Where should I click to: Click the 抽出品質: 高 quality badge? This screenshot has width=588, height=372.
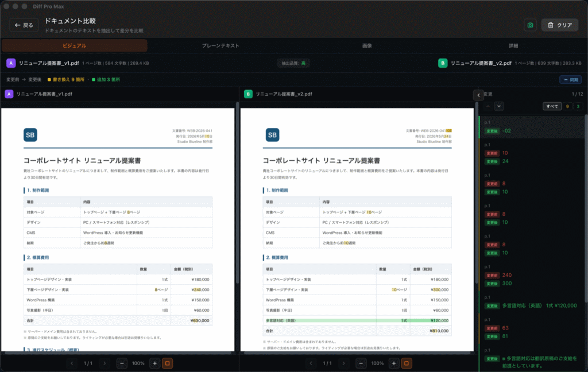[293, 63]
